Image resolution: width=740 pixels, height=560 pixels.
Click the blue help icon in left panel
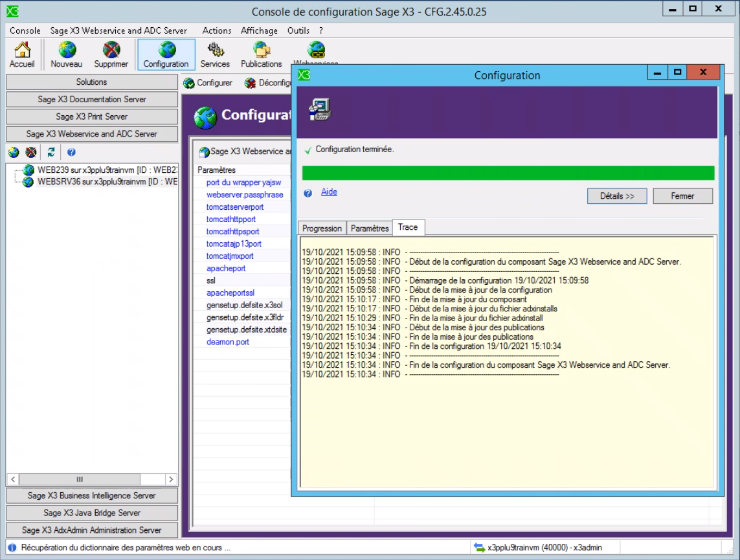[x=71, y=152]
